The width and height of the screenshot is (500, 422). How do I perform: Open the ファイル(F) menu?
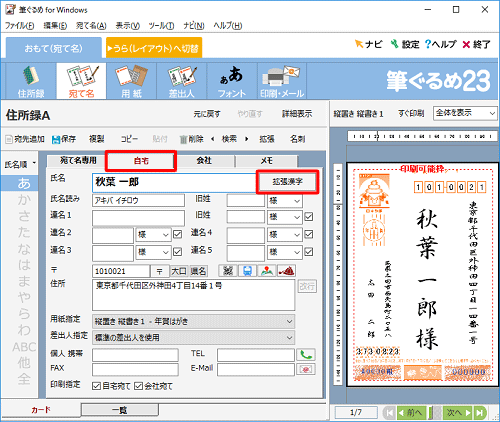click(x=20, y=25)
